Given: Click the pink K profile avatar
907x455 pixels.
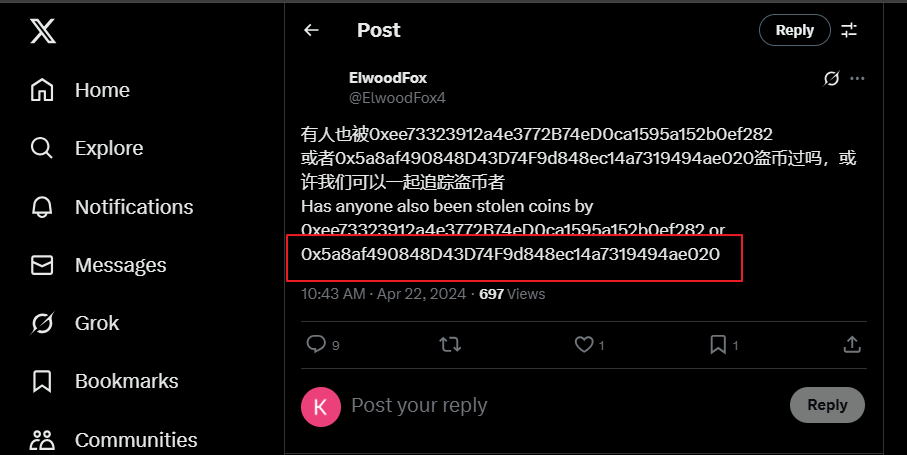Looking at the screenshot, I should point(320,406).
